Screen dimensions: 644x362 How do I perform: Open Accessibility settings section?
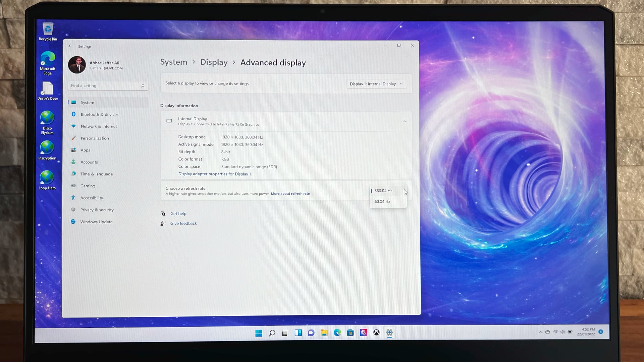coord(92,197)
